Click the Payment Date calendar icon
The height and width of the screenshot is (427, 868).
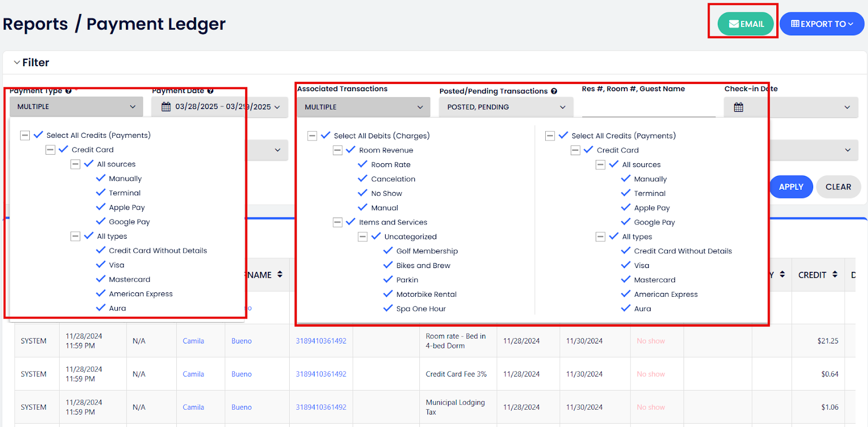point(166,107)
